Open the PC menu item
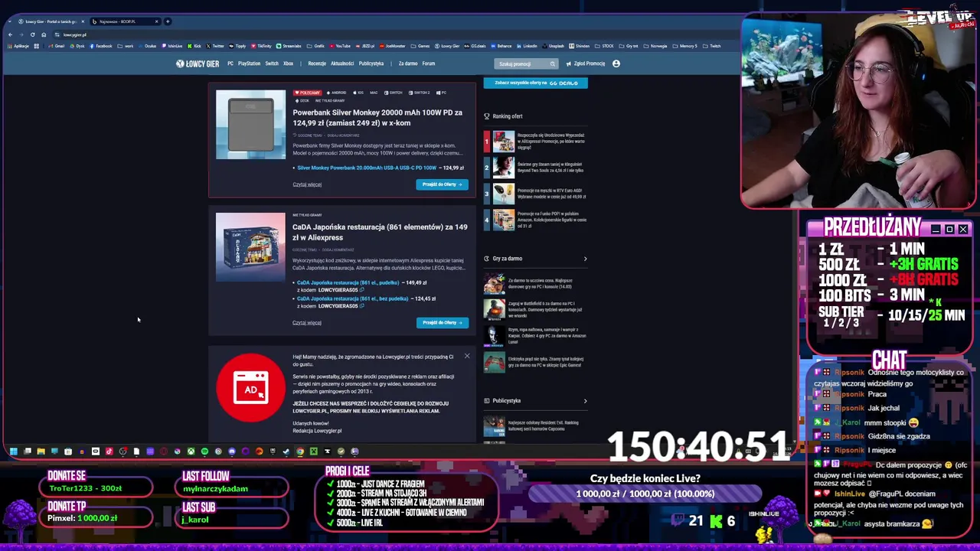This screenshot has width=980, height=551. point(230,64)
